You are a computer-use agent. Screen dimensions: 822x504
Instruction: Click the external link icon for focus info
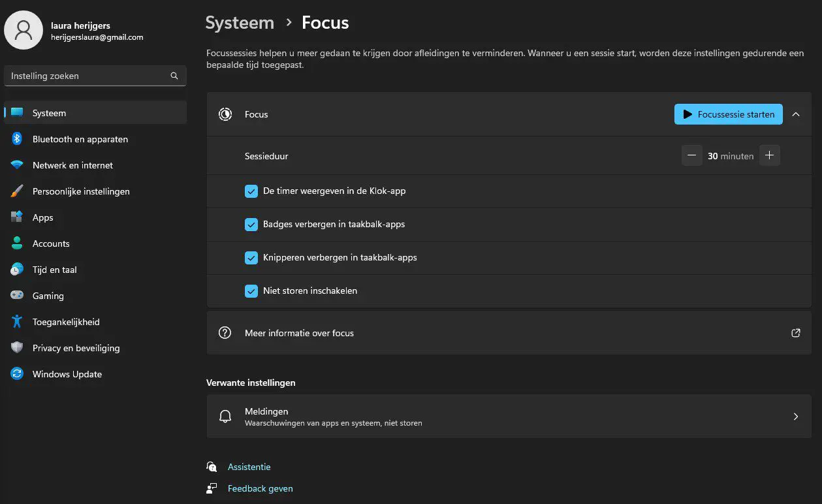pos(796,333)
